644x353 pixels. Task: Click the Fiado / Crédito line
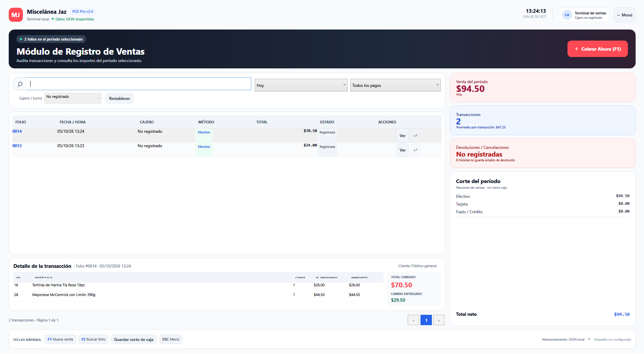coord(543,212)
